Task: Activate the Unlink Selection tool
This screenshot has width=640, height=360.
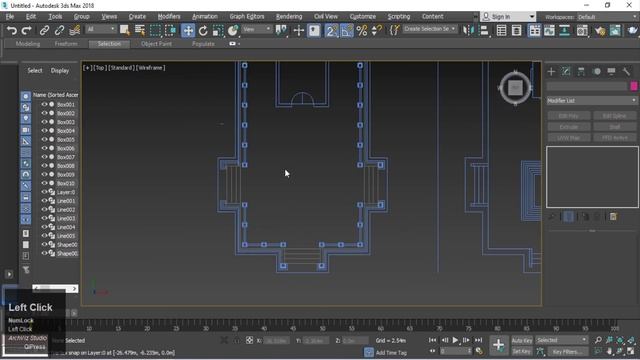Action: click(x=59, y=30)
